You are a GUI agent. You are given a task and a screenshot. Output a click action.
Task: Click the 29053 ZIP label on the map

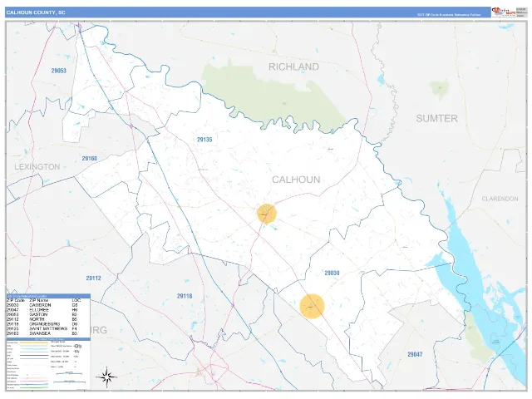click(x=59, y=71)
